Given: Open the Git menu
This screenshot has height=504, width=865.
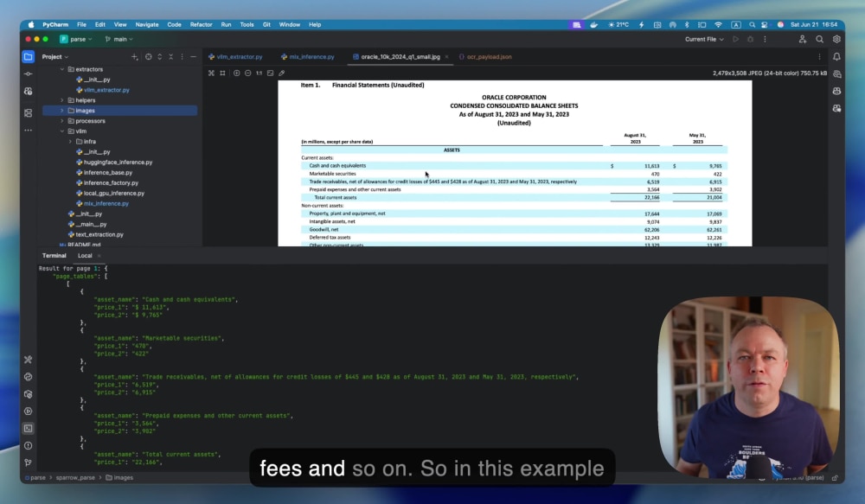Looking at the screenshot, I should click(x=266, y=25).
